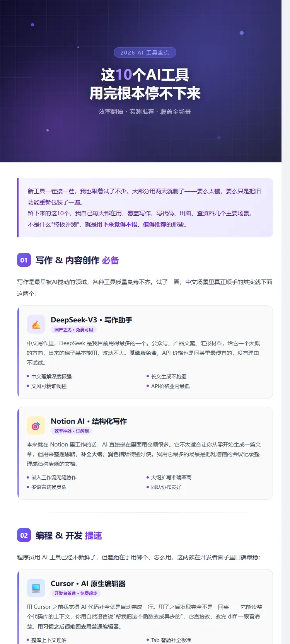Screen dimensions: 290x644
Task: Click the highlighted phrase "用下来觉得不错、值得推荐"
Action: [131, 225]
